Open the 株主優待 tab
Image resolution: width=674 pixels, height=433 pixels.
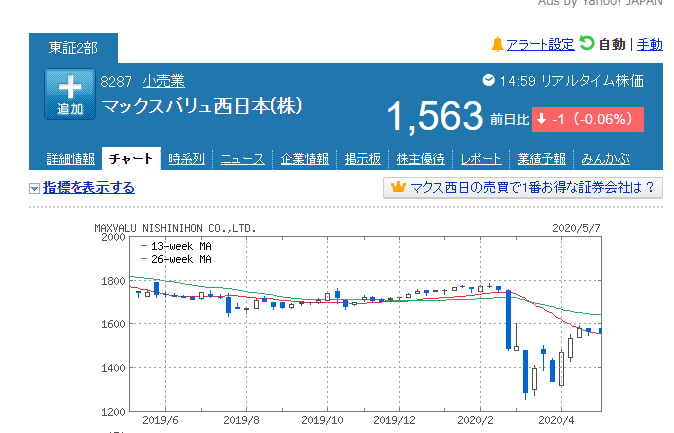point(420,159)
